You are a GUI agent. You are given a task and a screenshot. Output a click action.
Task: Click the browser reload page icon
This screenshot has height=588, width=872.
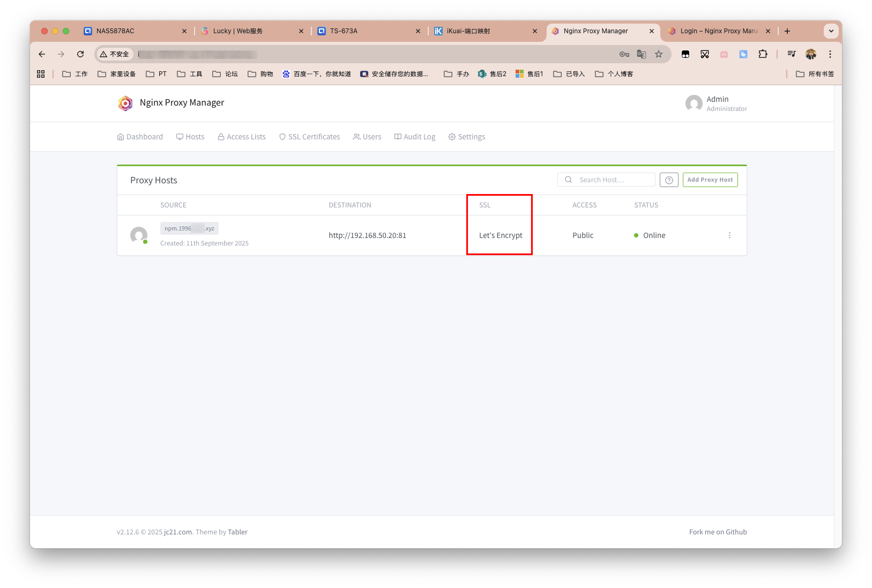tap(80, 54)
